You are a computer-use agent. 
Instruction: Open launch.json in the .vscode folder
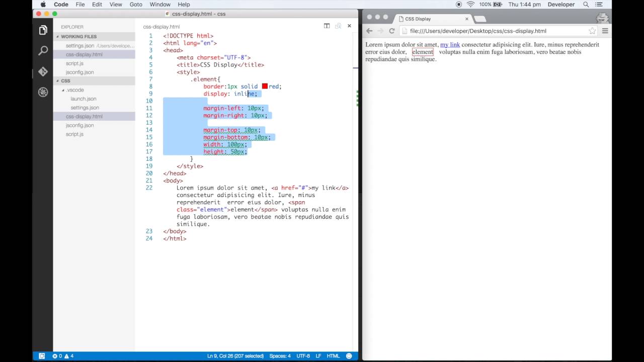pyautogui.click(x=94, y=99)
